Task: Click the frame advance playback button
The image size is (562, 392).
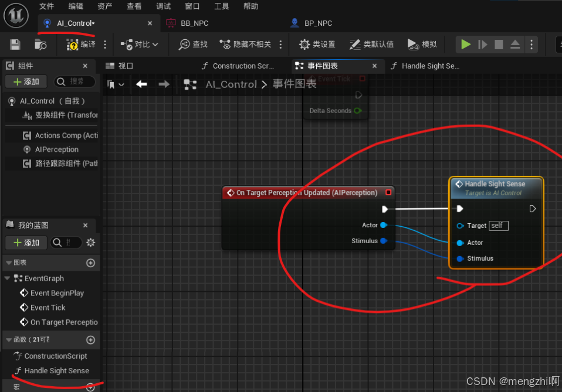Action: pos(482,45)
